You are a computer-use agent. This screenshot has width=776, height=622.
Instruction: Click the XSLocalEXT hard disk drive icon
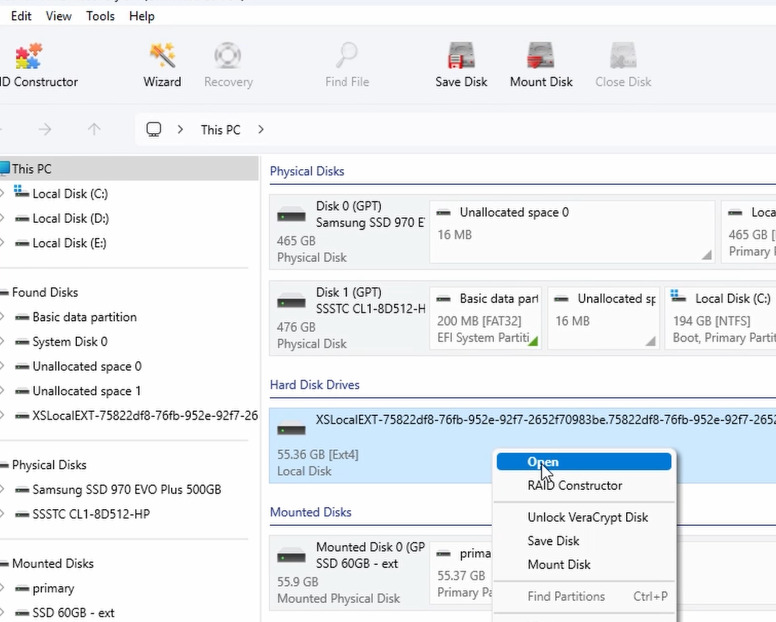pos(291,429)
